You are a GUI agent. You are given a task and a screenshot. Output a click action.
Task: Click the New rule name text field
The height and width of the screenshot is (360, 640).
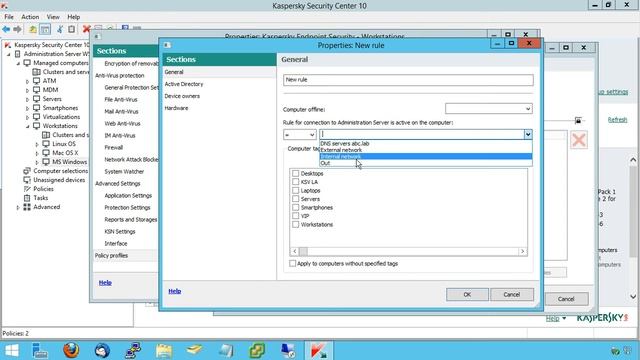click(408, 80)
